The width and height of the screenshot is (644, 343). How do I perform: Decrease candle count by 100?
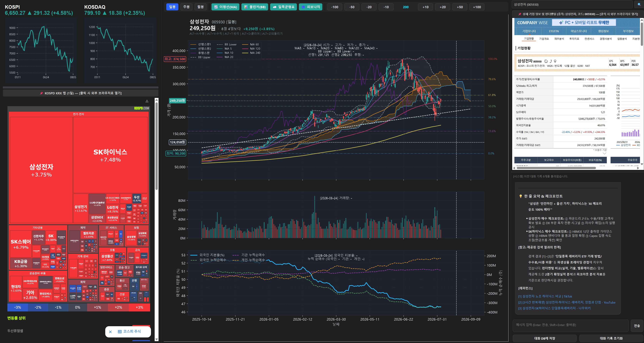tap(335, 7)
